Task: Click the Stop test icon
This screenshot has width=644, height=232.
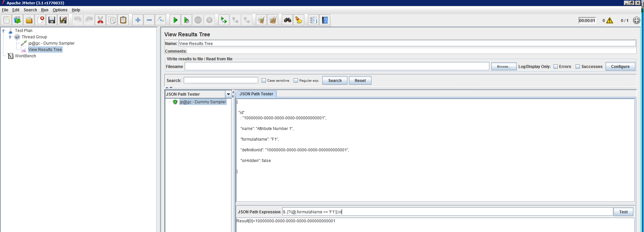Action: click(x=198, y=20)
